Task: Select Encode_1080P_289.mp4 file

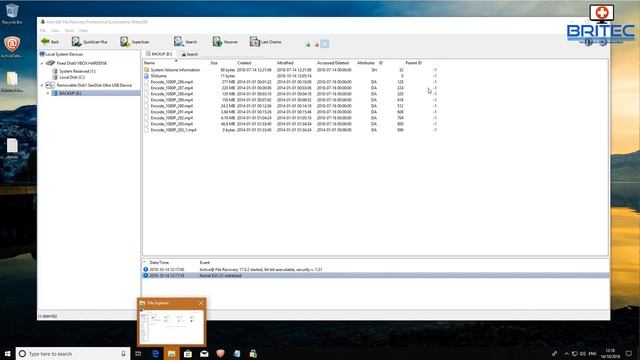Action: tap(171, 100)
